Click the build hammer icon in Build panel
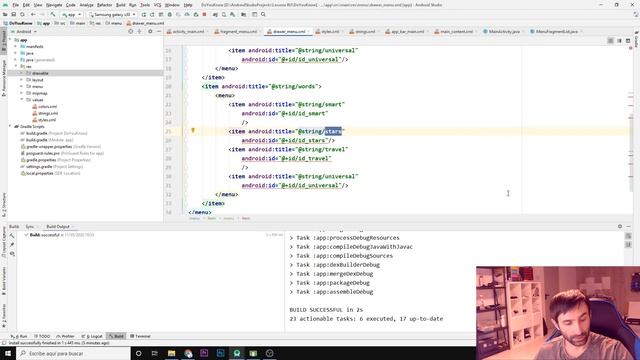 coord(12,236)
